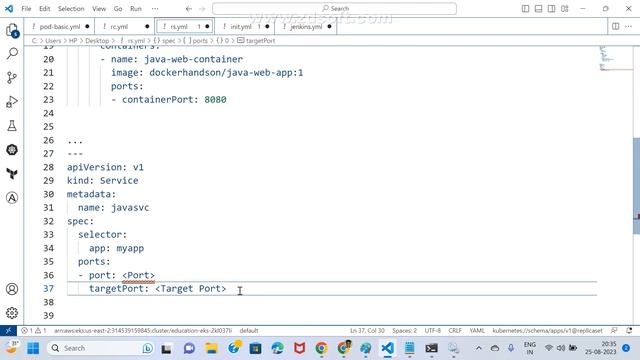Open the Kubernetes extension view
This screenshot has width=640, height=360.
[x=12, y=150]
